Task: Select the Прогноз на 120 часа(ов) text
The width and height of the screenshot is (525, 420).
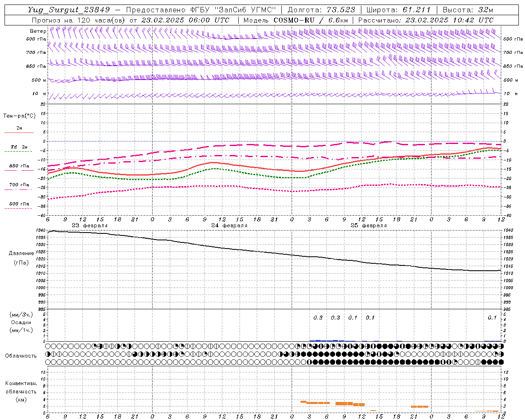Action: click(x=79, y=20)
